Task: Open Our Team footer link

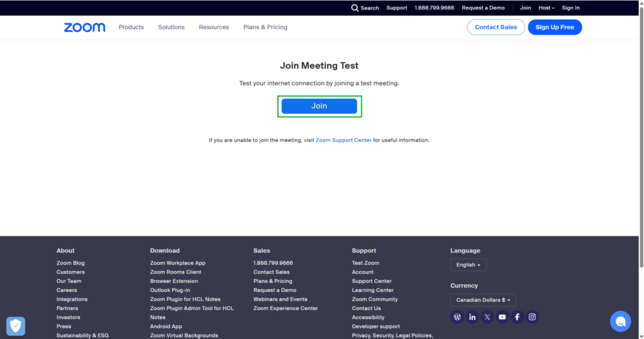Action: pyautogui.click(x=69, y=281)
